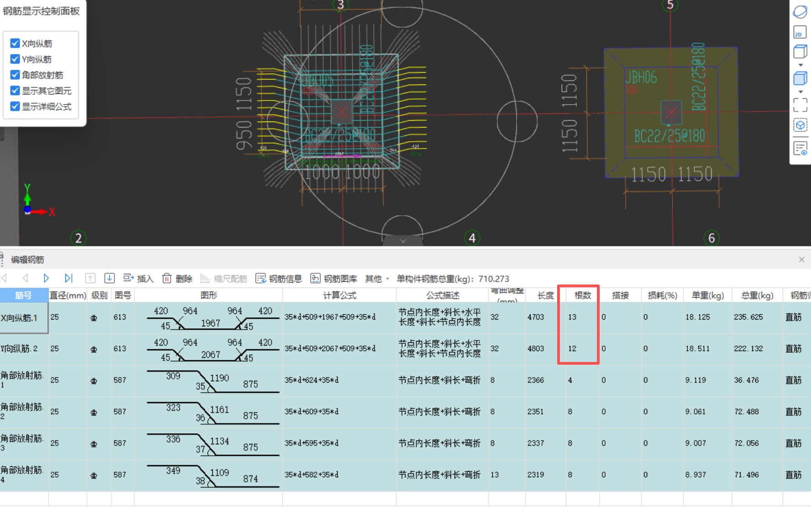Viewport: 811px width, 532px height.
Task: Click the 直径(mm) column header
Action: point(68,295)
